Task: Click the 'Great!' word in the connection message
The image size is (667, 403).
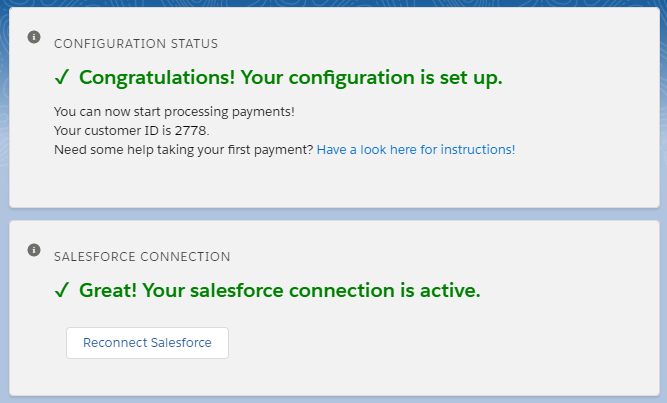Action: [108, 290]
